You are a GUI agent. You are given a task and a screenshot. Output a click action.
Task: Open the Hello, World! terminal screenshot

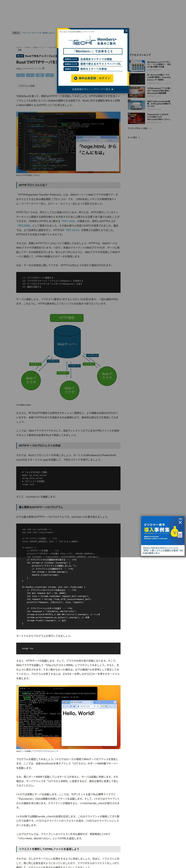(x=68, y=717)
